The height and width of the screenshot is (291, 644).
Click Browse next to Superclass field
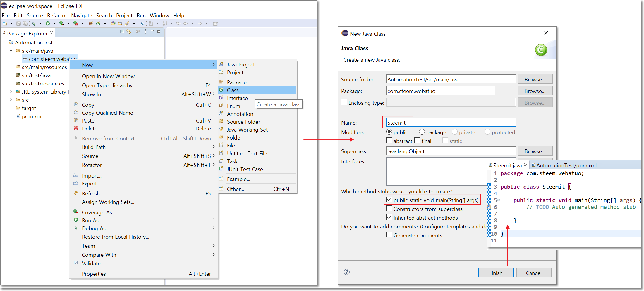pos(535,151)
